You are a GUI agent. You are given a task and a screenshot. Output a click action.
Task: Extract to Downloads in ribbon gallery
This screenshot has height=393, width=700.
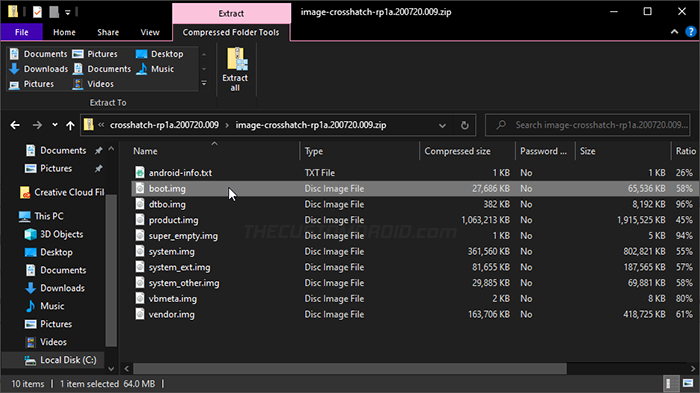(x=39, y=69)
